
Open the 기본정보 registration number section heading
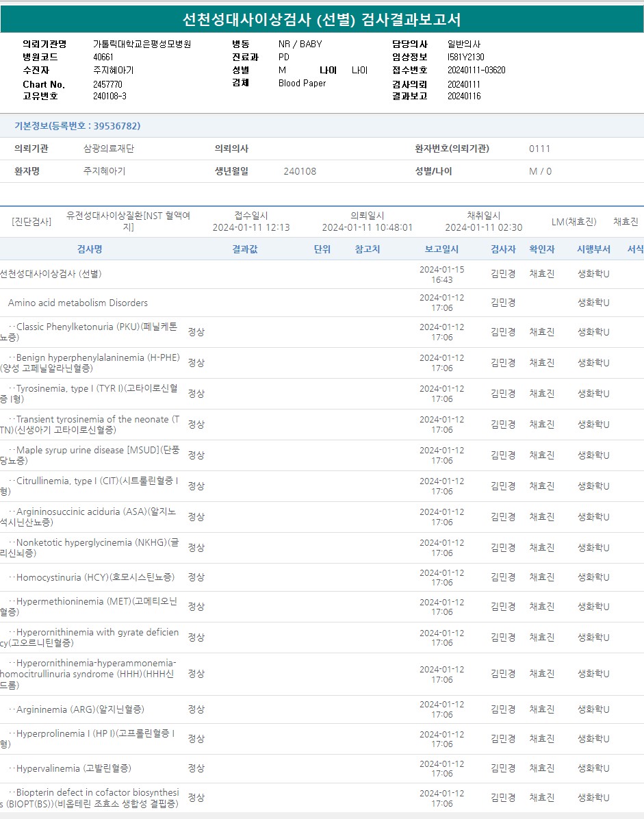[77, 126]
